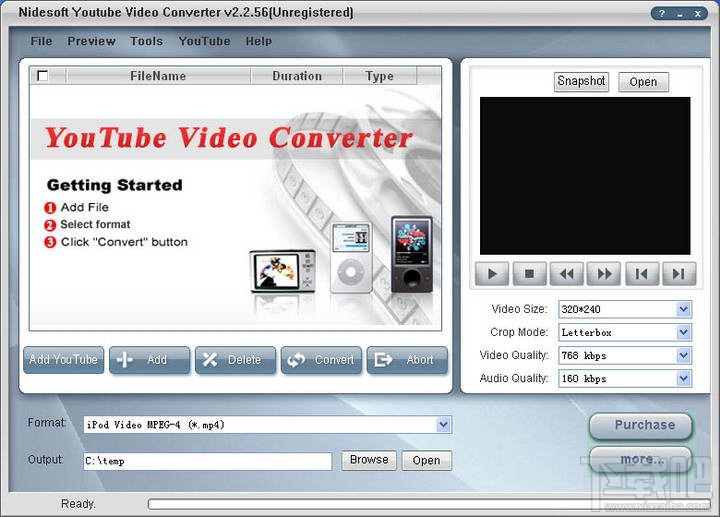Click the Add button with the plus icon
The height and width of the screenshot is (517, 720).
[x=150, y=360]
